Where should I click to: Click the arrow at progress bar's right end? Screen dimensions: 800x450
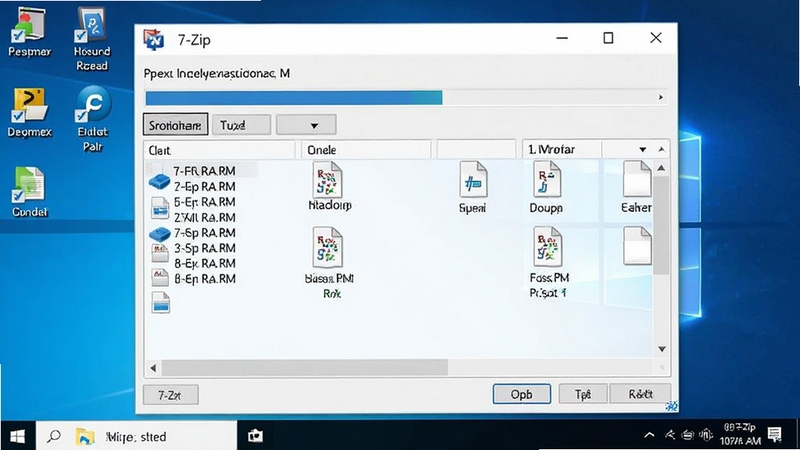click(x=661, y=97)
